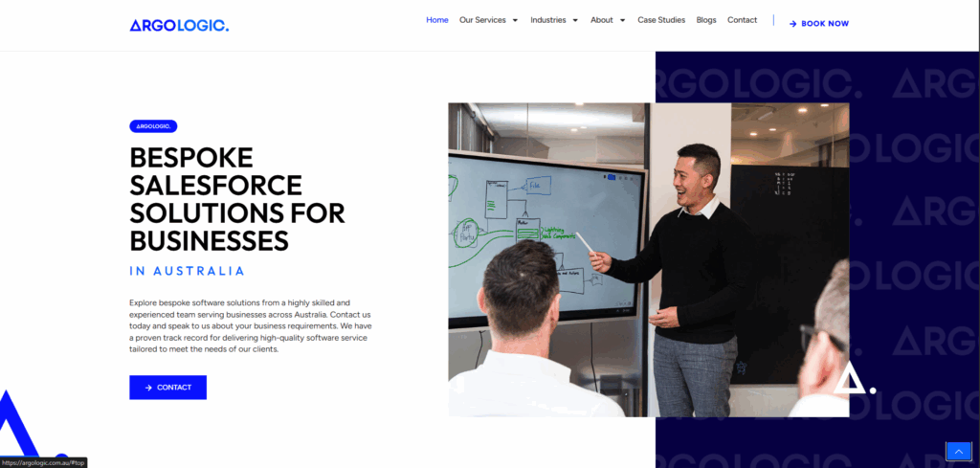
Task: Open the Industries menu item
Action: tap(548, 20)
